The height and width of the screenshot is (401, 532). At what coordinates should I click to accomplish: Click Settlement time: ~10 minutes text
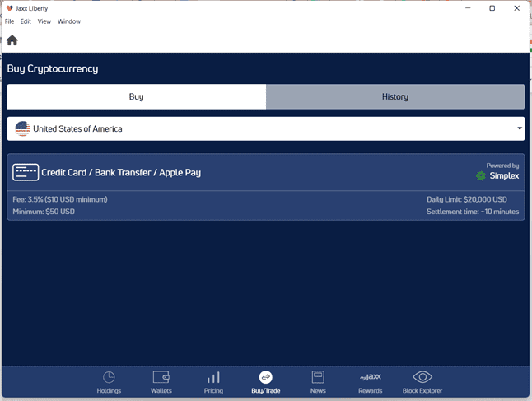[473, 212]
